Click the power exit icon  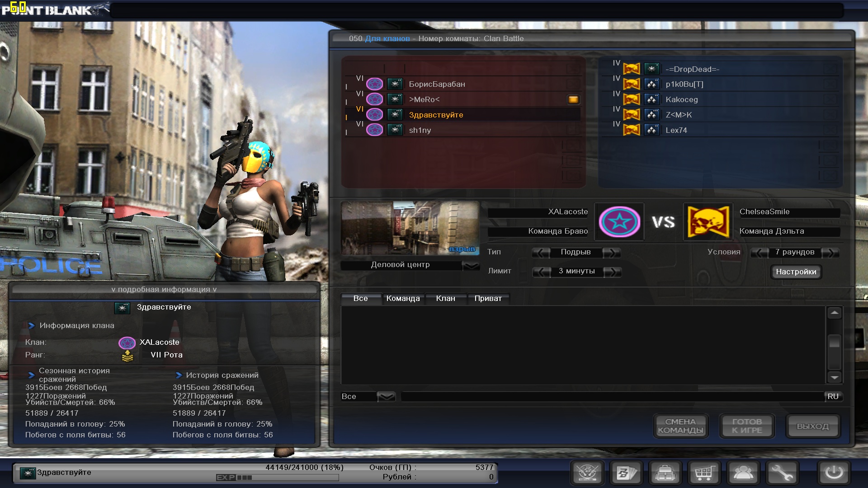click(834, 473)
